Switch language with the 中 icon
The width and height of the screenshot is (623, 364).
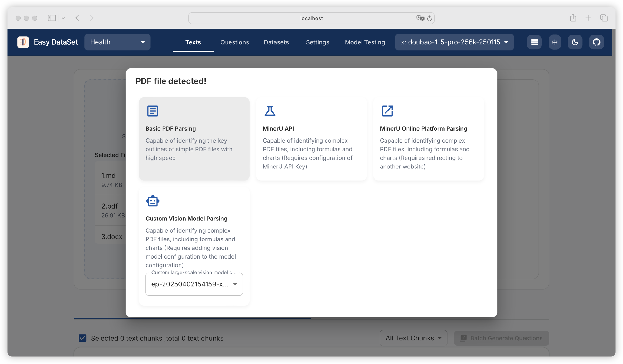point(555,42)
